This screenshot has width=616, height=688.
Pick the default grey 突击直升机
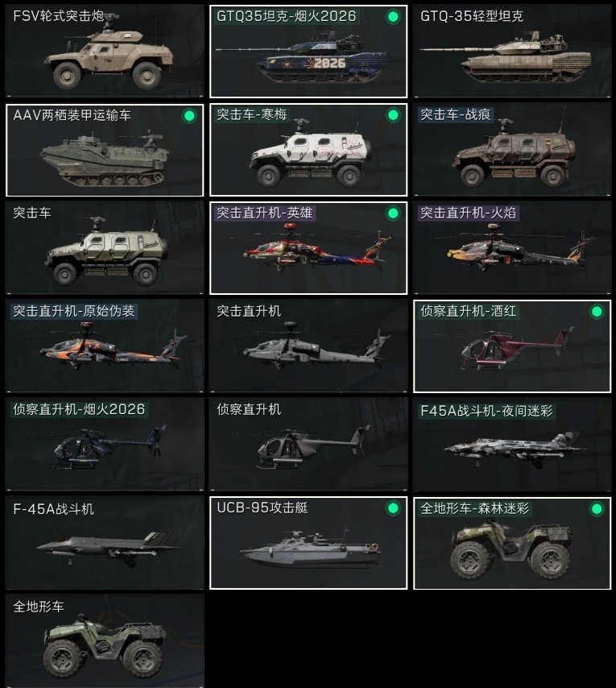pyautogui.click(x=308, y=346)
